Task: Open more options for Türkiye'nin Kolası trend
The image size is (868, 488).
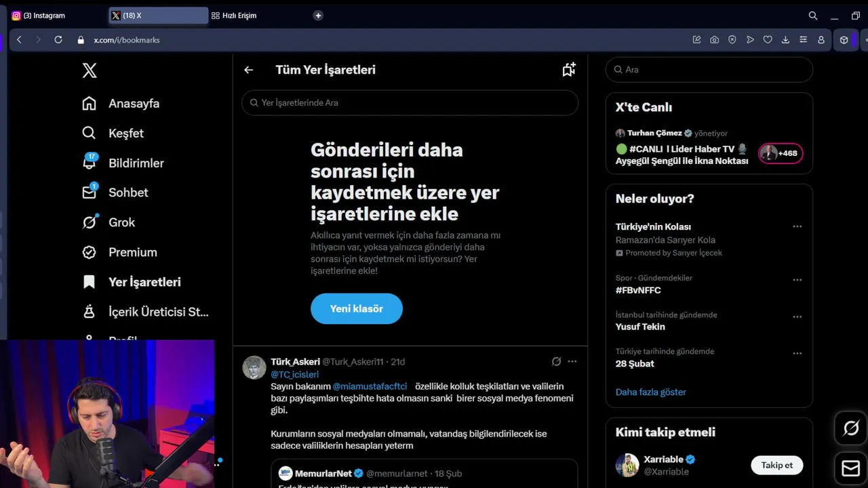Action: (797, 226)
